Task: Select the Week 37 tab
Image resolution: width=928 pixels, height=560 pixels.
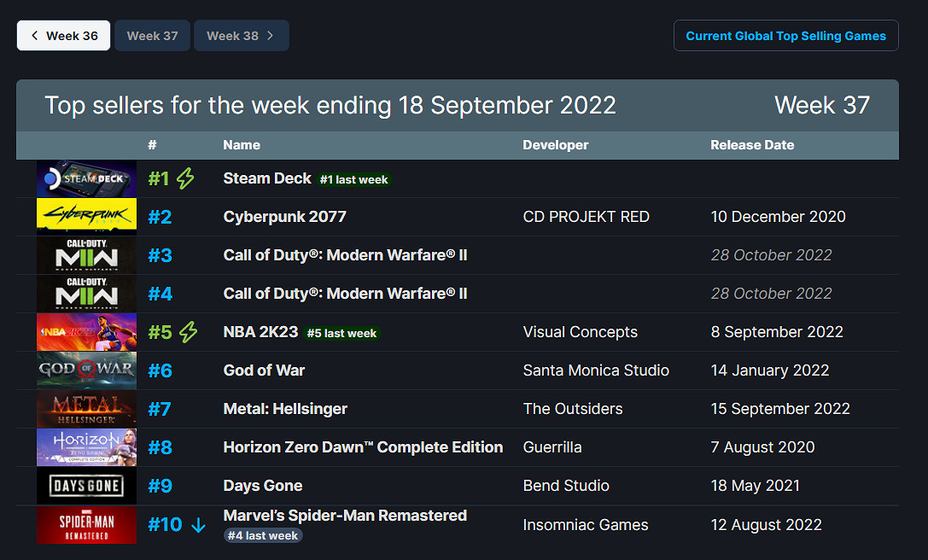Action: tap(152, 36)
